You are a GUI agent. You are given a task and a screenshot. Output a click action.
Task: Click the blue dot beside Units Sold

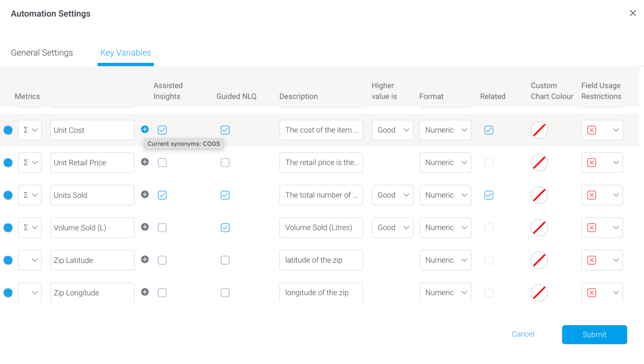tap(8, 195)
